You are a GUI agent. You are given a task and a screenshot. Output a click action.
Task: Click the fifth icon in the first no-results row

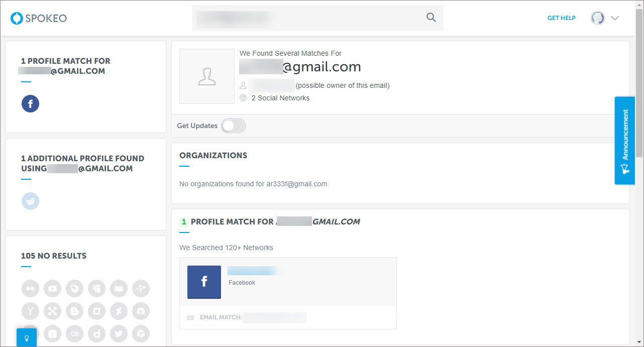click(x=119, y=288)
